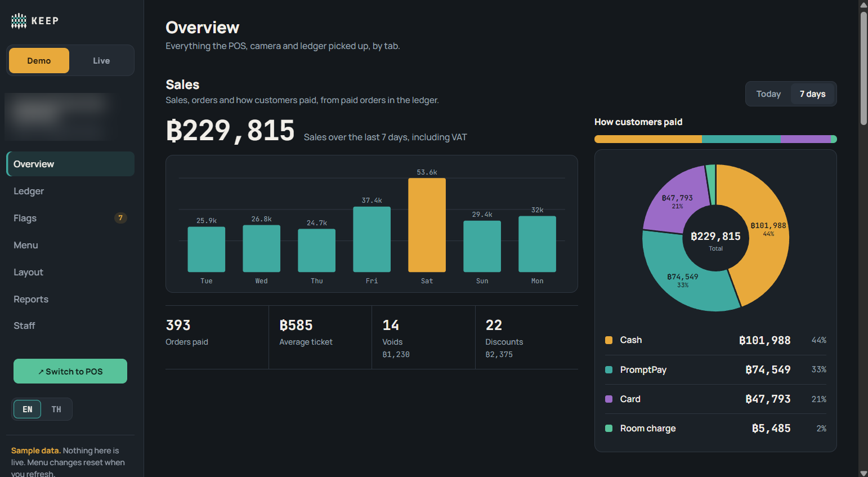The width and height of the screenshot is (868, 477).
Task: Switch language to TH
Action: point(56,409)
